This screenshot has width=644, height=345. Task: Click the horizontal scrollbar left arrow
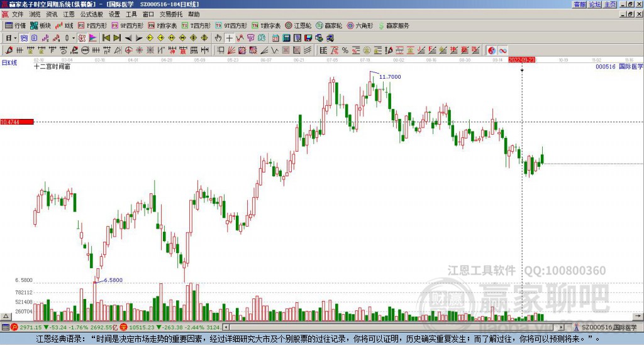(225, 327)
